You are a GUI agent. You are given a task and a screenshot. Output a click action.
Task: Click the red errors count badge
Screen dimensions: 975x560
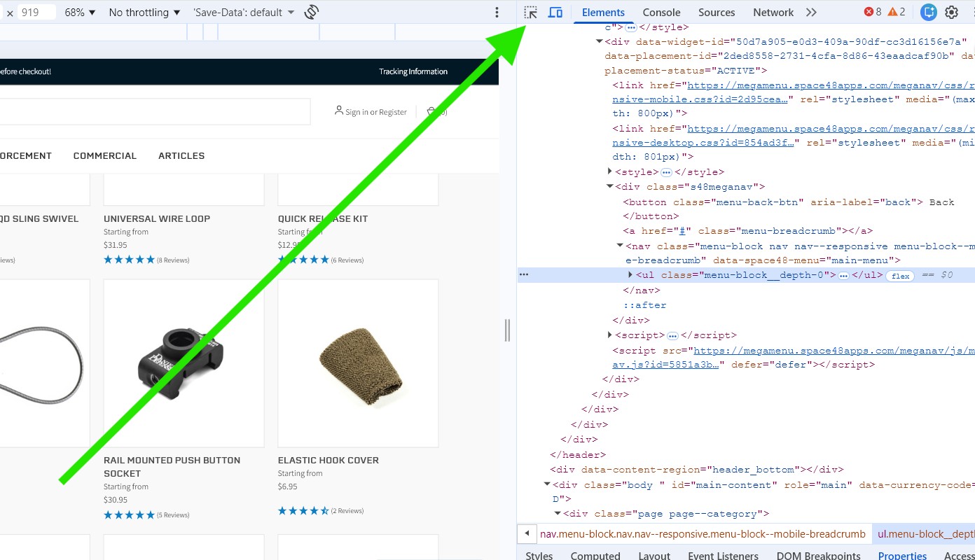tap(873, 12)
